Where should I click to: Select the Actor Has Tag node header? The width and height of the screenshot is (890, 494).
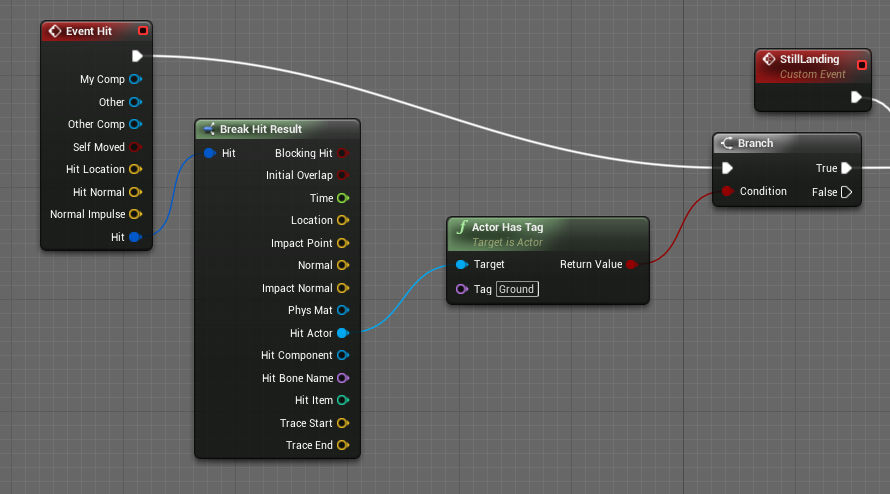(548, 234)
